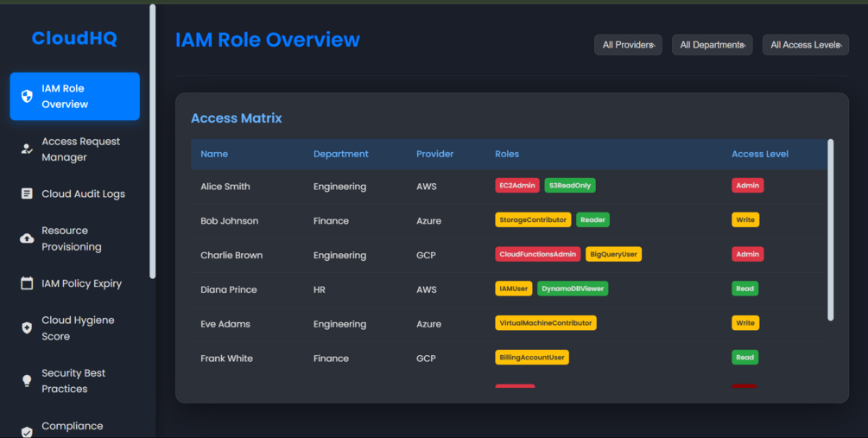
Task: Open Security Best Practices page
Action: point(75,381)
